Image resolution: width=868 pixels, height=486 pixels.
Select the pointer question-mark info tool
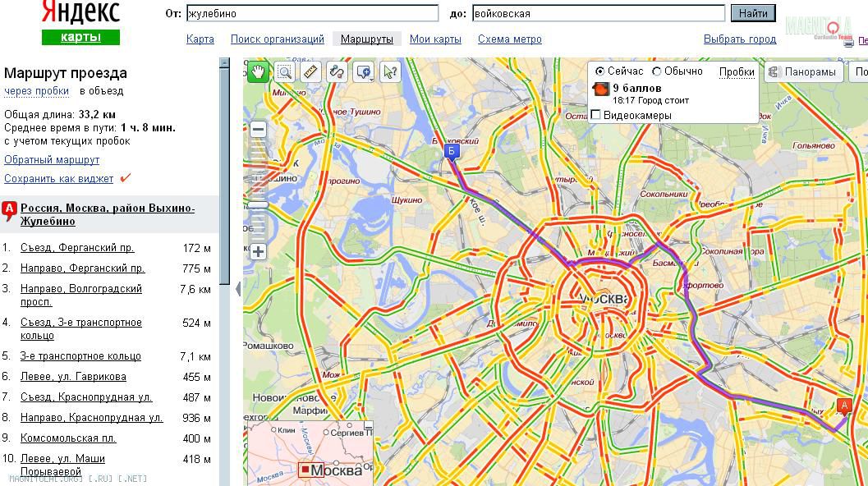tap(390, 72)
